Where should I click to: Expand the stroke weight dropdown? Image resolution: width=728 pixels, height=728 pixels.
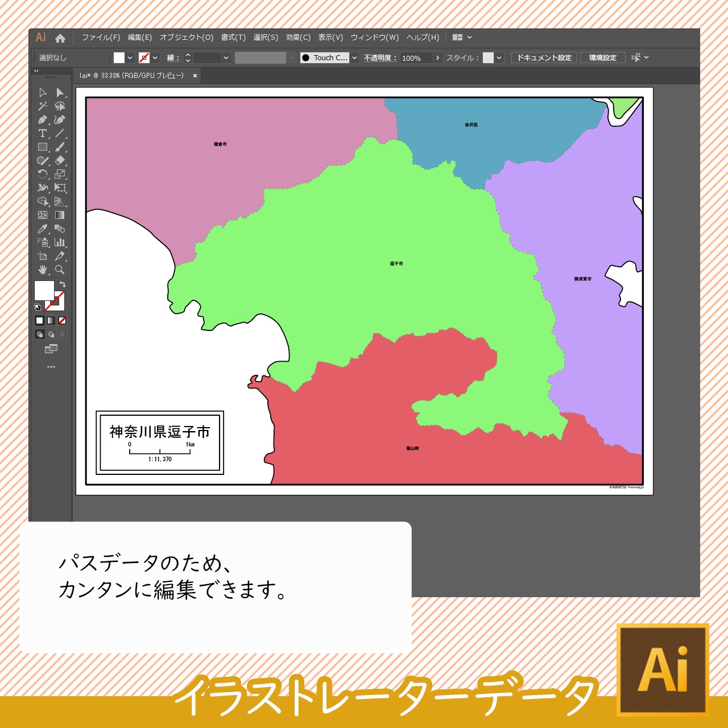point(226,57)
